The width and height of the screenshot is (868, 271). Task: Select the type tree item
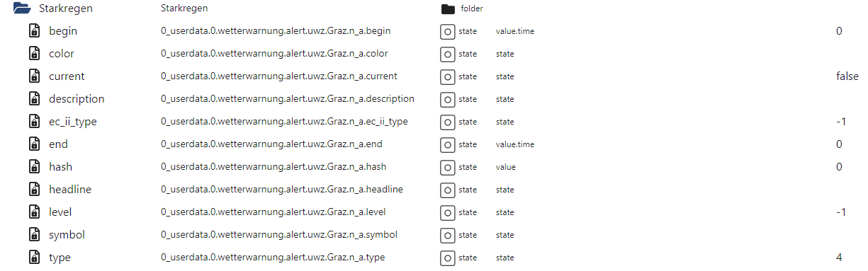(60, 258)
